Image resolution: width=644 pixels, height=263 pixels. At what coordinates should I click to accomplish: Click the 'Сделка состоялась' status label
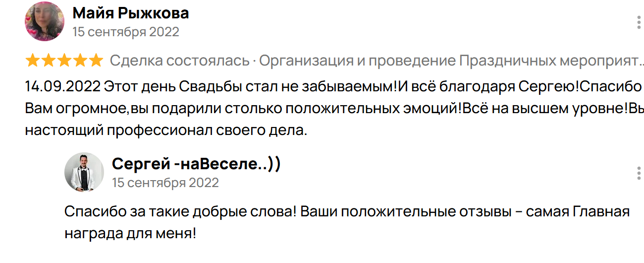pyautogui.click(x=179, y=61)
